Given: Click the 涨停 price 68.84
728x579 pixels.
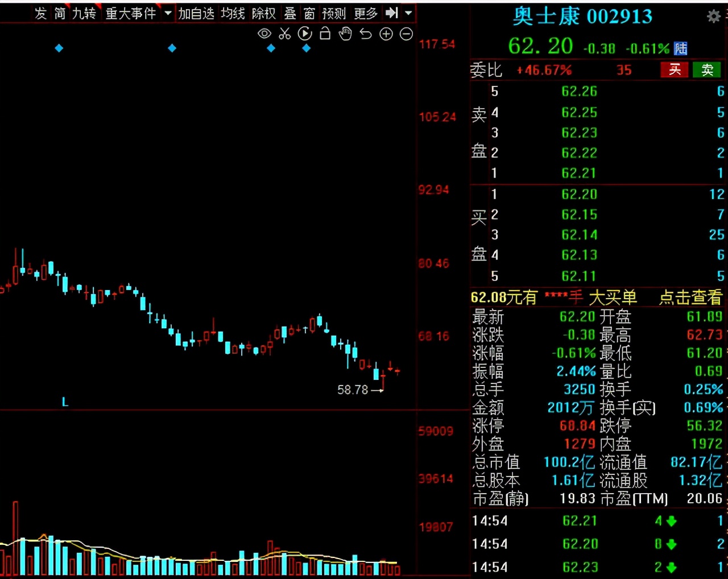Looking at the screenshot, I should click(577, 426).
